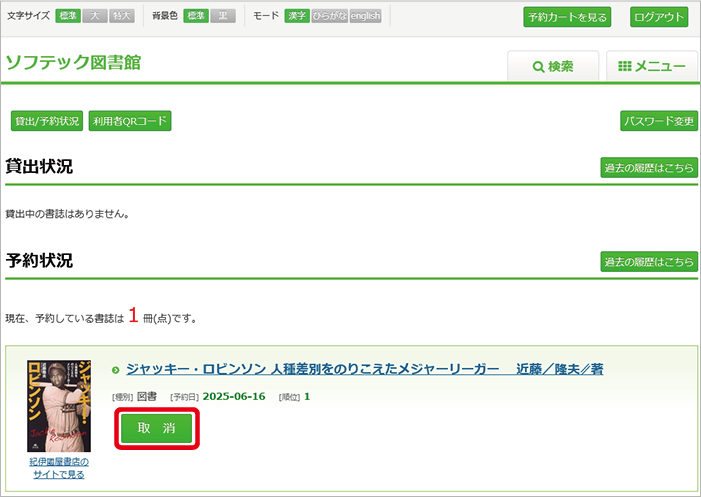Set font size to 大
The image size is (701, 497).
click(x=95, y=16)
